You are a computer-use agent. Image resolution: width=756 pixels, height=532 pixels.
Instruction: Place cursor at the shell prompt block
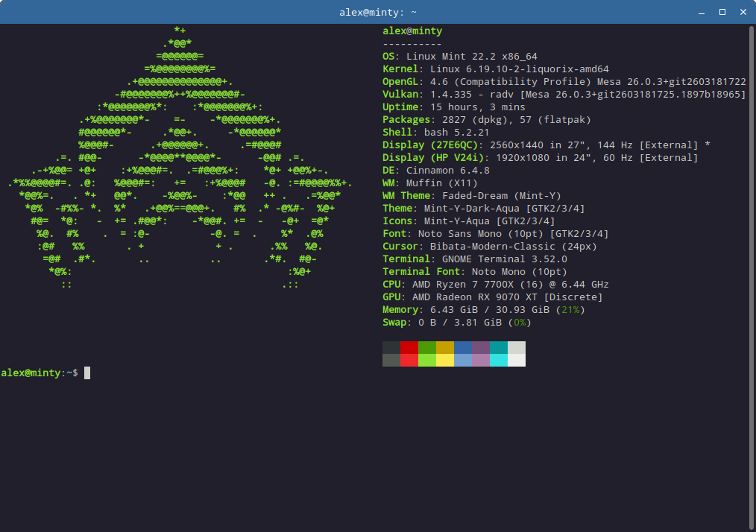(87, 373)
